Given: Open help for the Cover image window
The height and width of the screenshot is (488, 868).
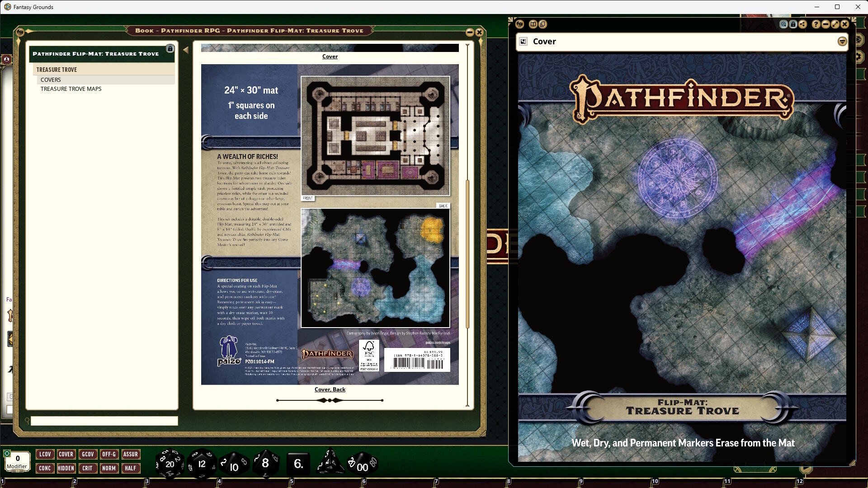Looking at the screenshot, I should pyautogui.click(x=816, y=24).
